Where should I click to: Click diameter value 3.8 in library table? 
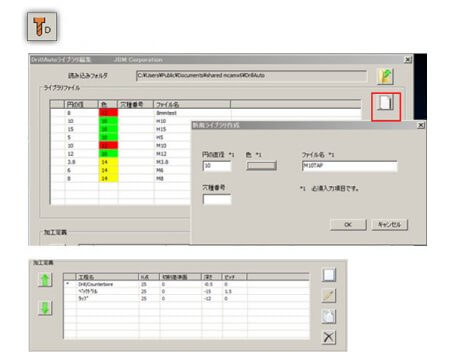coord(71,162)
